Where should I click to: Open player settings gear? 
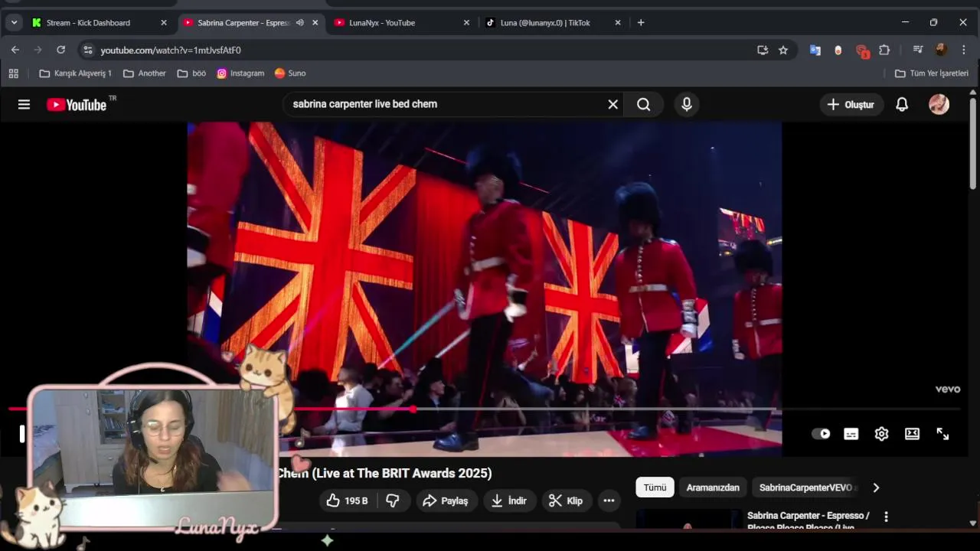point(881,434)
